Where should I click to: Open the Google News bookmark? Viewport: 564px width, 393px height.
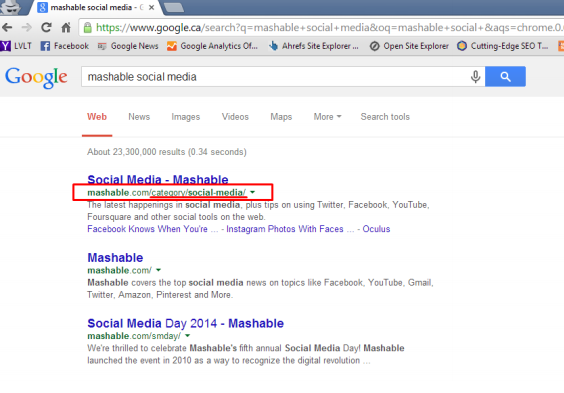[128, 46]
